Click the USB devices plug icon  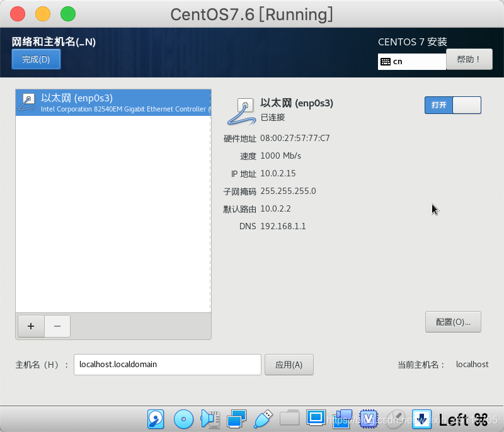click(x=263, y=419)
